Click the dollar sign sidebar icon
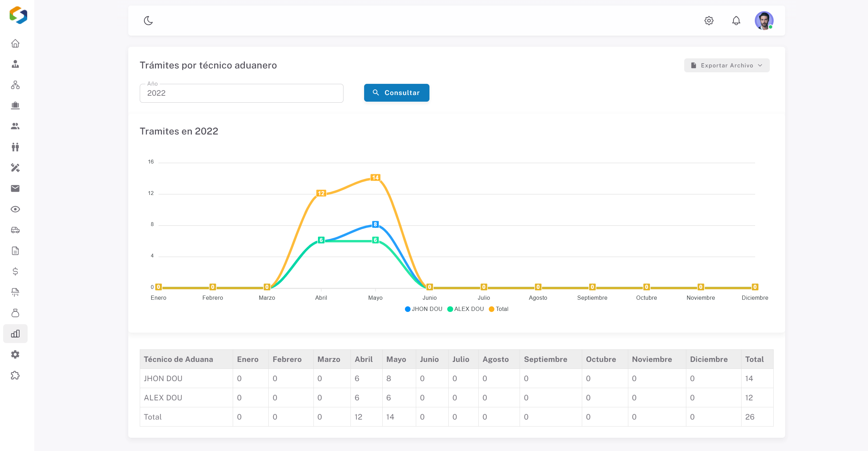This screenshot has height=451, width=868. click(15, 271)
